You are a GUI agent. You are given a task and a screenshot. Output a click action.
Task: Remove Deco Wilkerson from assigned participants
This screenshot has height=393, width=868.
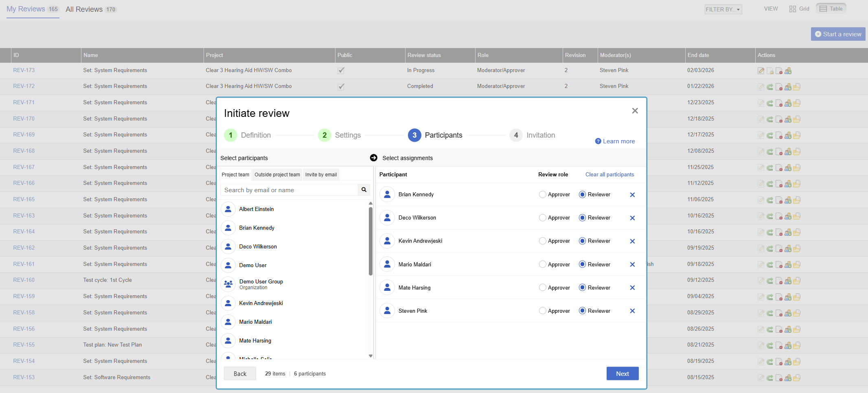[632, 218]
